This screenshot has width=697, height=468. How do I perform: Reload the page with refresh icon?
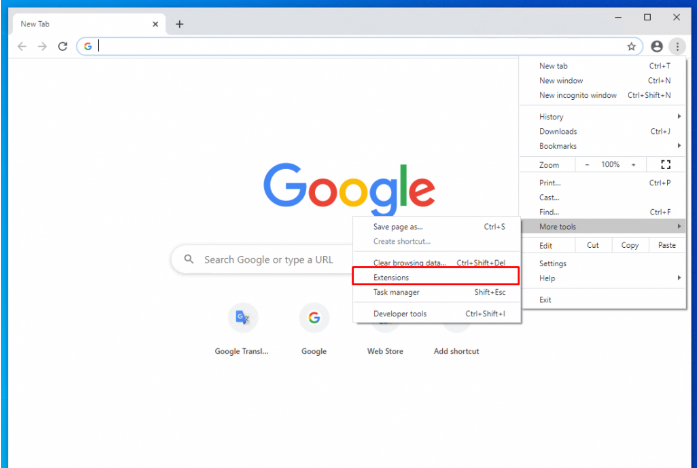point(63,46)
